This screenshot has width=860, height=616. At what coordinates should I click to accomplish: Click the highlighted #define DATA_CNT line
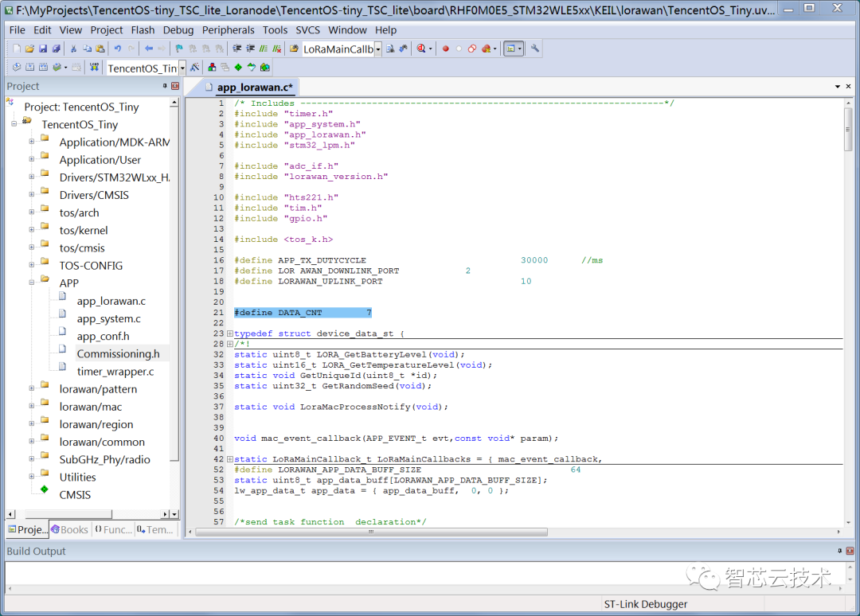point(303,313)
